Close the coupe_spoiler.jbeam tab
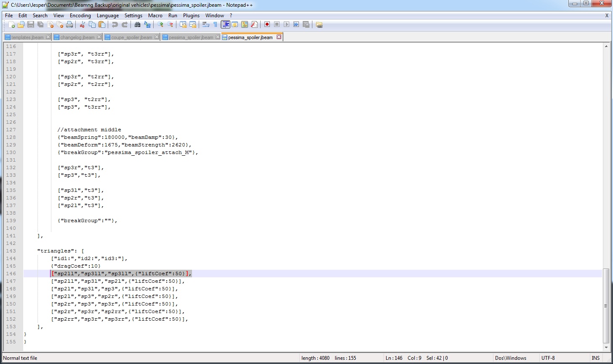The image size is (613, 364). (x=157, y=37)
